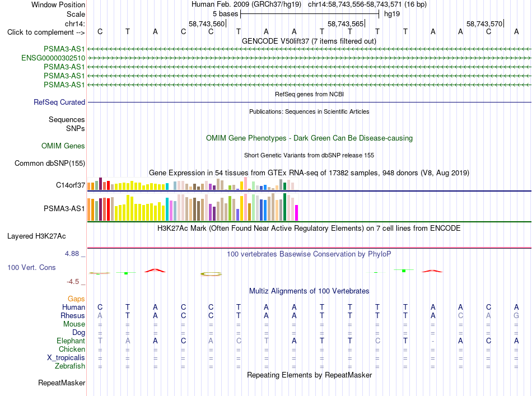Click the Human Feb. 2009 (GRCh37/hg19) assembly title
This screenshot has height=396, width=532.
pos(246,4)
